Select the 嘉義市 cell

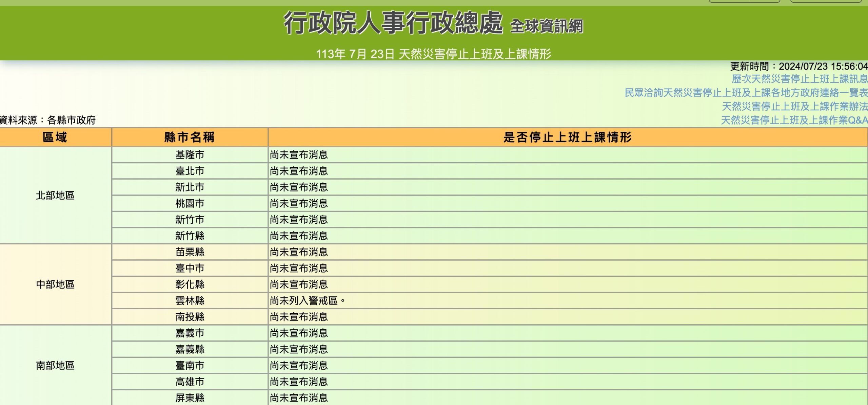coord(190,333)
